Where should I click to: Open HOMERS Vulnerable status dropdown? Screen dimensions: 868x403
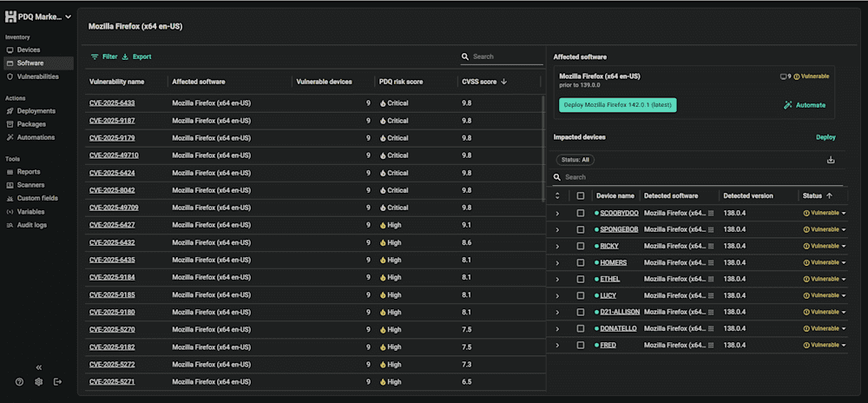(x=825, y=262)
